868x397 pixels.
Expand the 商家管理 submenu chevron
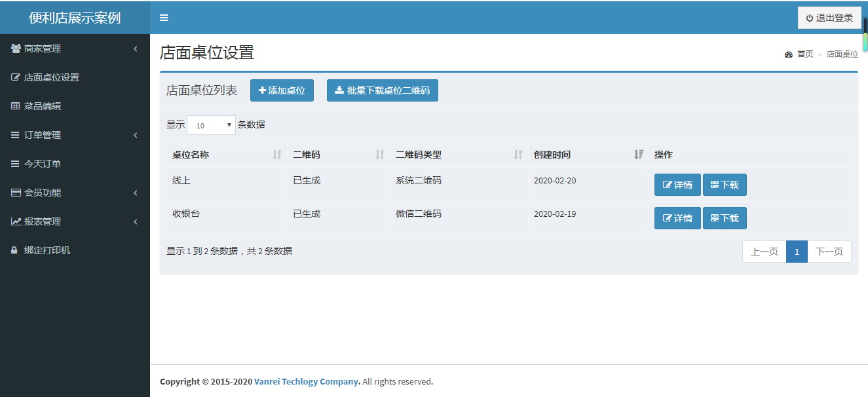click(136, 48)
